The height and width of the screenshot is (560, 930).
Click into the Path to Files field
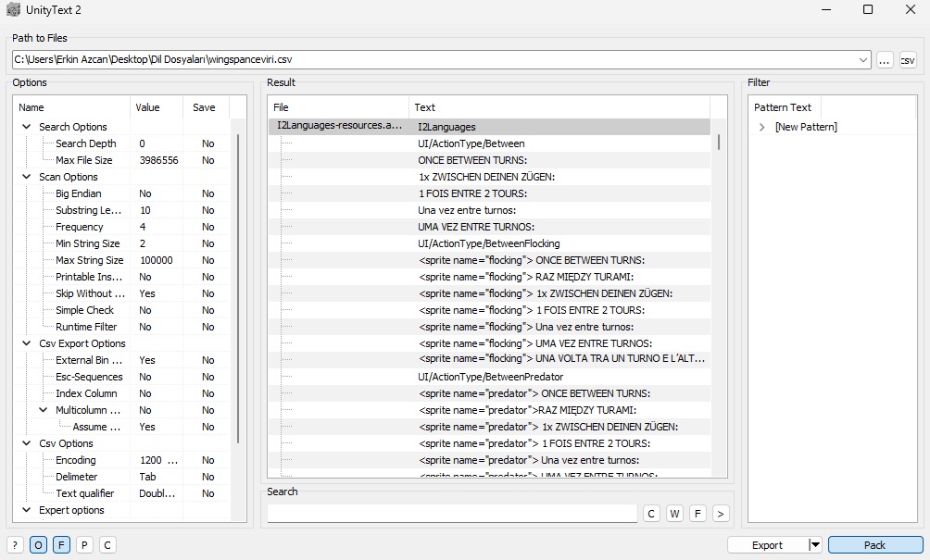click(434, 60)
